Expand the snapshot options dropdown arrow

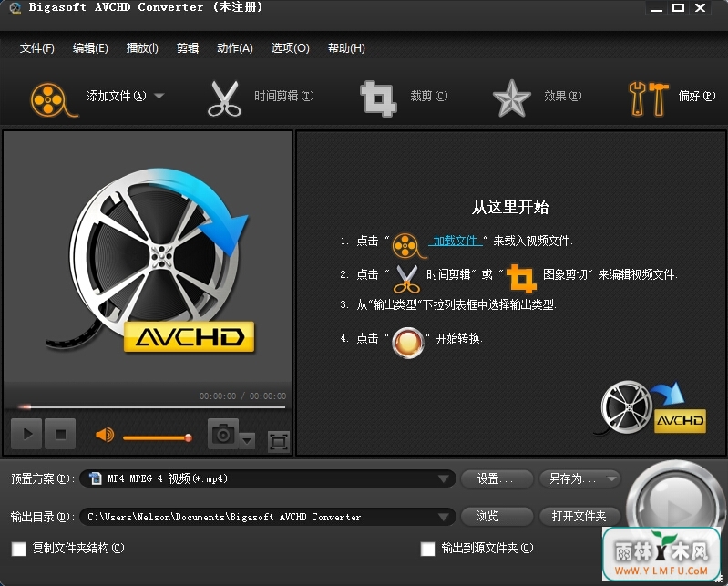click(247, 439)
